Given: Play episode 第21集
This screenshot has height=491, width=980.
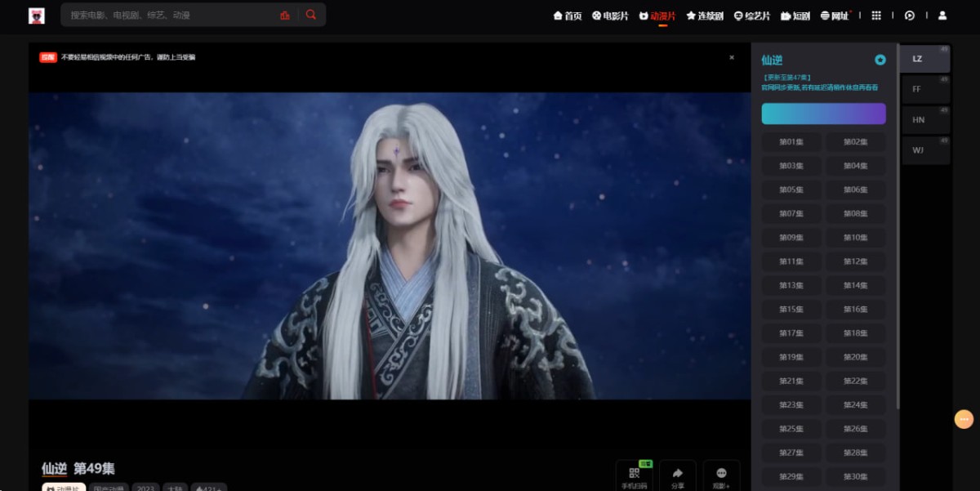Looking at the screenshot, I should 791,381.
